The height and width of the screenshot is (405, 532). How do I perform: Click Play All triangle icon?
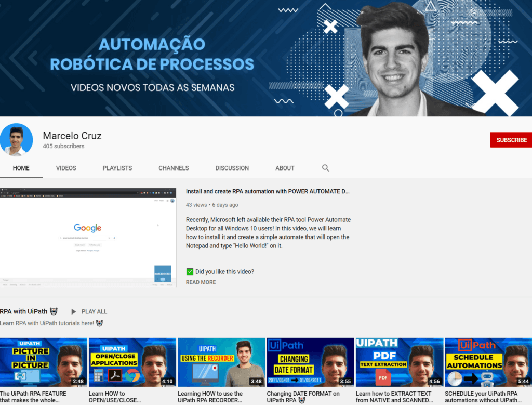tap(74, 311)
